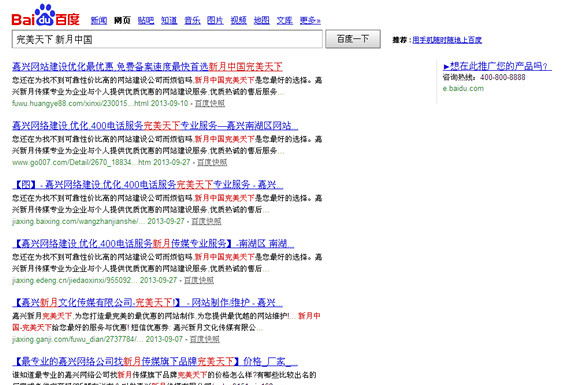Open the 用手机随时随地上百度 recommendation link

point(447,40)
